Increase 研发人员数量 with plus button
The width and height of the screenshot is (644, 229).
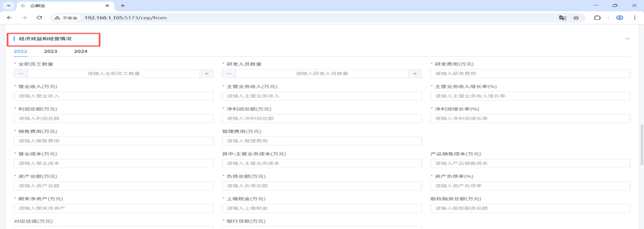(415, 74)
